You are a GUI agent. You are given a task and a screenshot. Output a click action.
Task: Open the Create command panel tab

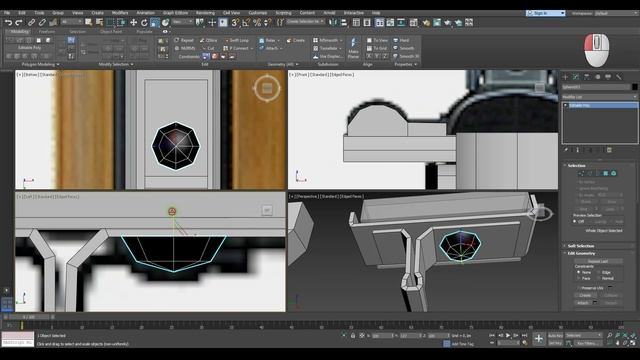pyautogui.click(x=565, y=77)
